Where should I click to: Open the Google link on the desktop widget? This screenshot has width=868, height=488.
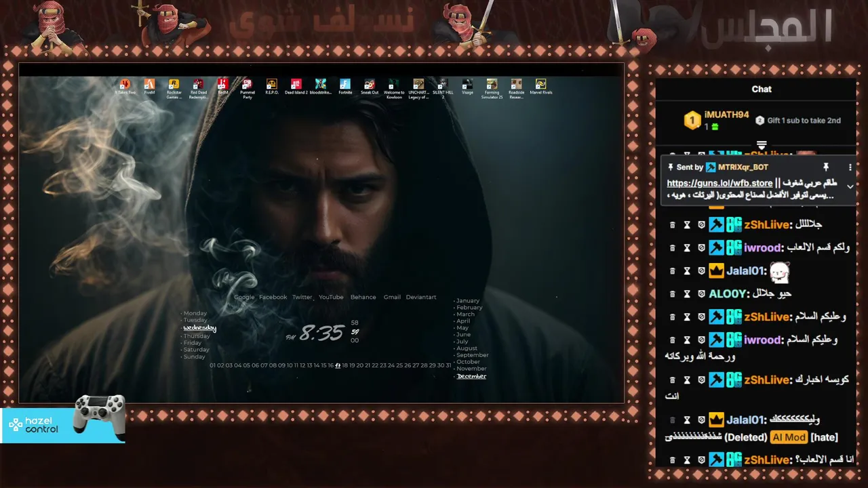point(244,297)
